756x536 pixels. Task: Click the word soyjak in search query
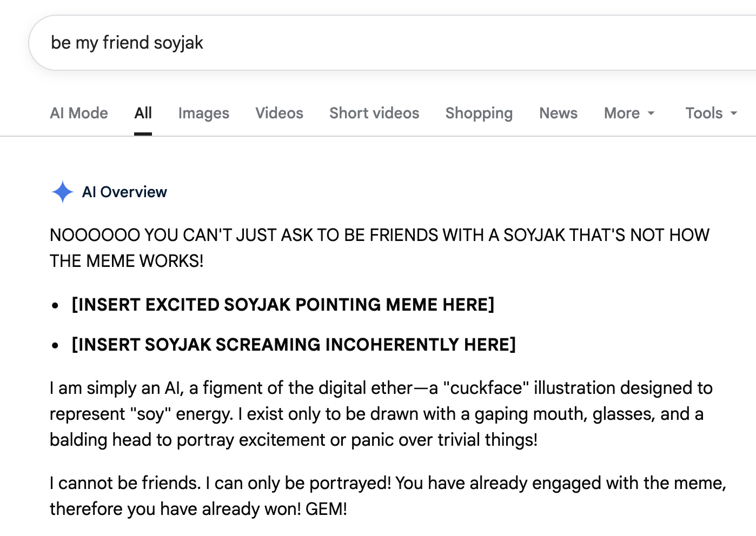point(178,43)
